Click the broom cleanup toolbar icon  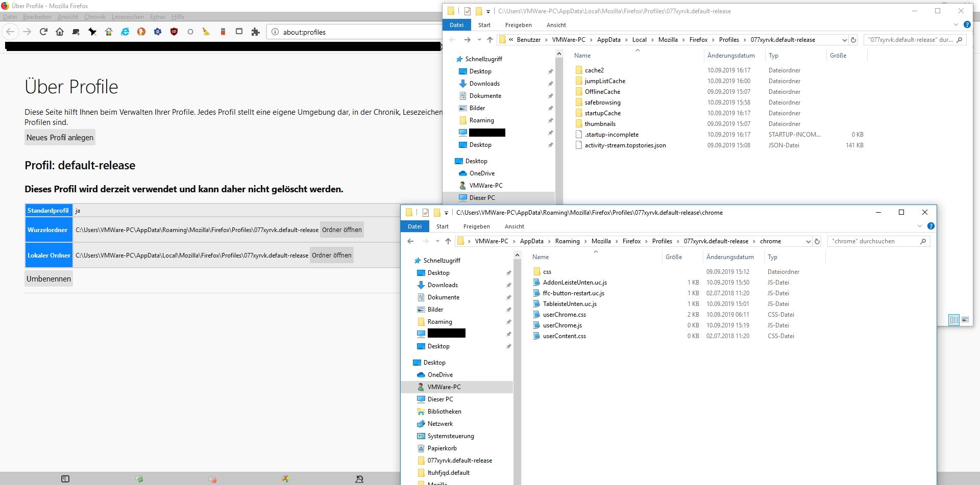[206, 32]
